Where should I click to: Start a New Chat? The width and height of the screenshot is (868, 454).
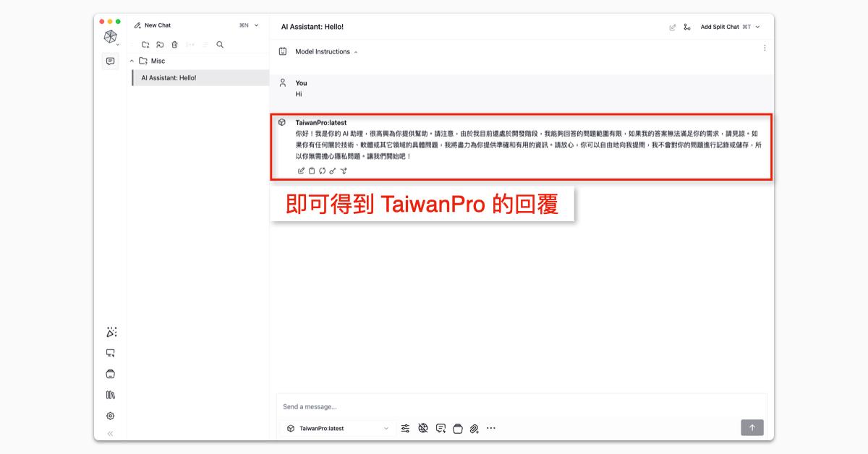tap(153, 25)
